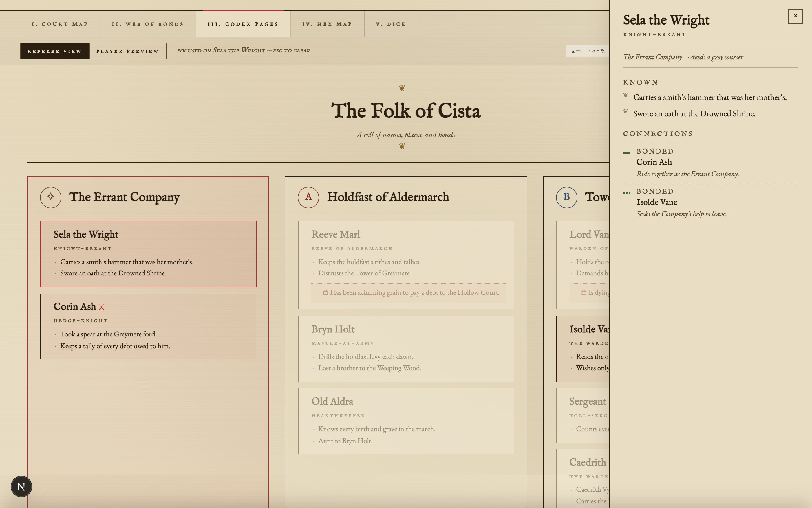Click 'The Folk of Cista' page title
The image size is (812, 508).
[x=406, y=111]
